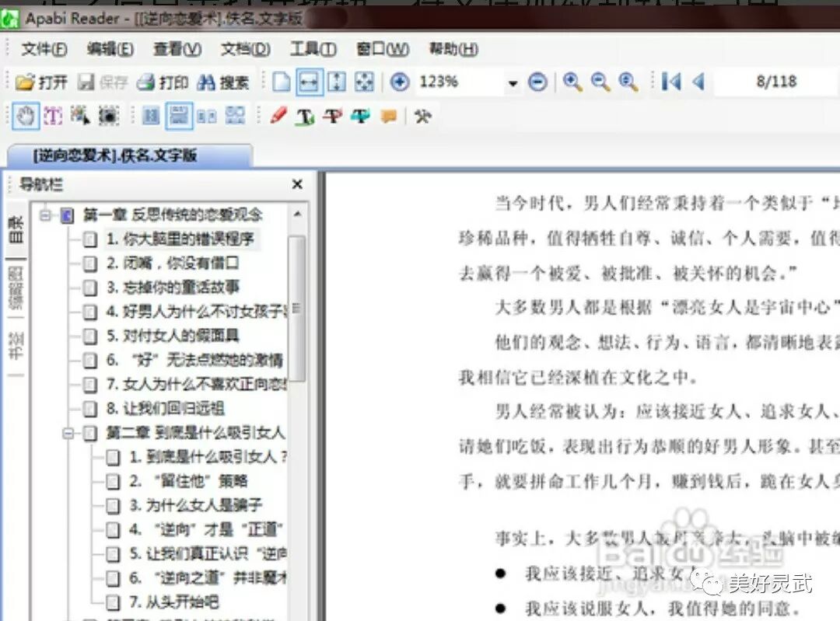Image resolution: width=840 pixels, height=621 pixels.
Task: Open the zoom level dropdown
Action: click(513, 81)
